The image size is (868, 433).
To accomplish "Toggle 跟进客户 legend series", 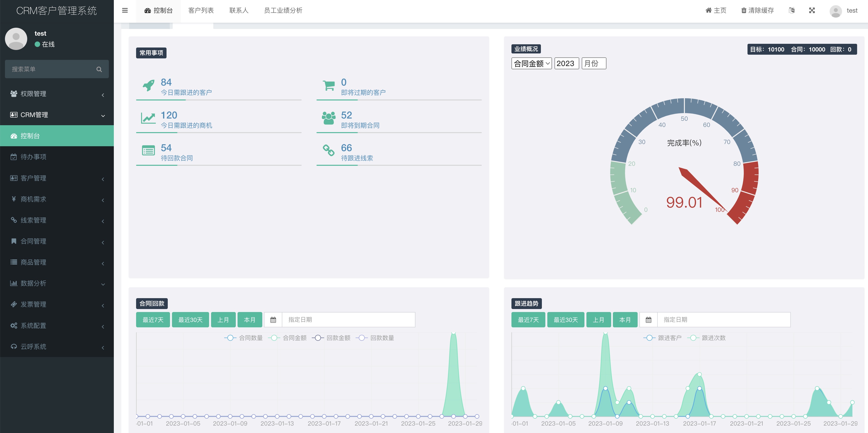I will point(662,338).
